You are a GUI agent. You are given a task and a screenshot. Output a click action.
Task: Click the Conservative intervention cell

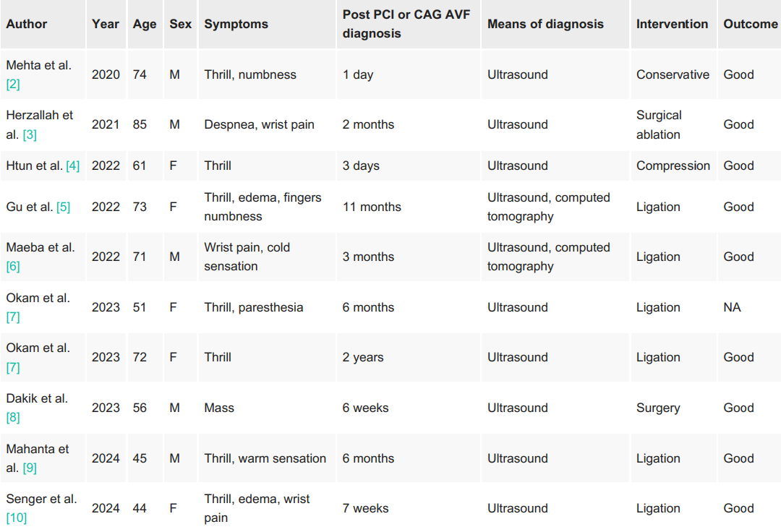[673, 74]
